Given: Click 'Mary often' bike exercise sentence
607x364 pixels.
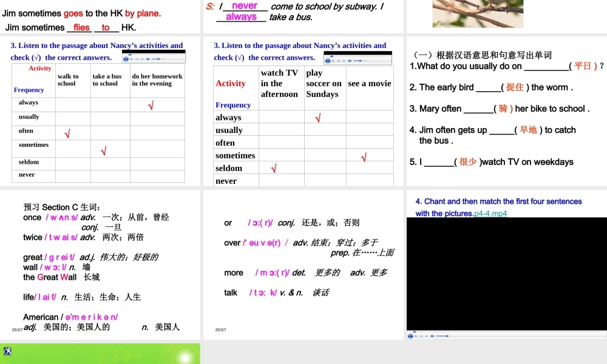Looking at the screenshot, I should 500,109.
